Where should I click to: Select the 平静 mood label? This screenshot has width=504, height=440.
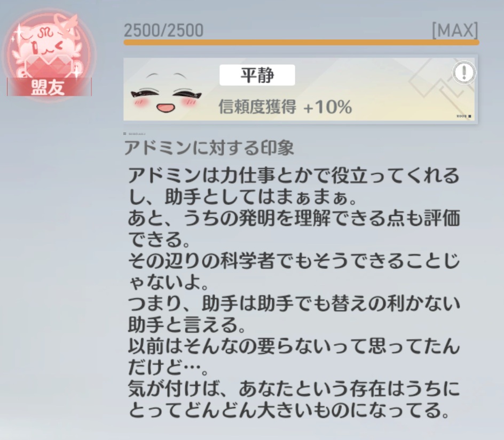click(257, 75)
